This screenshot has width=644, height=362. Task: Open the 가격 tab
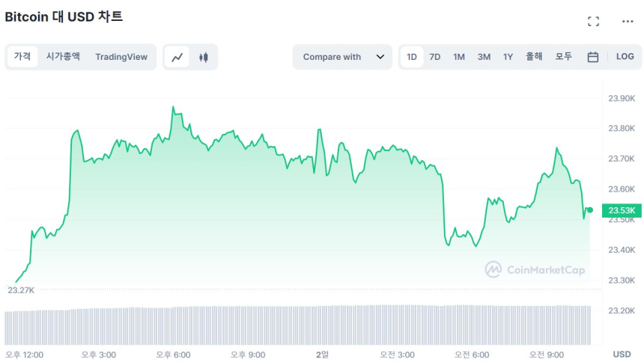pos(22,57)
